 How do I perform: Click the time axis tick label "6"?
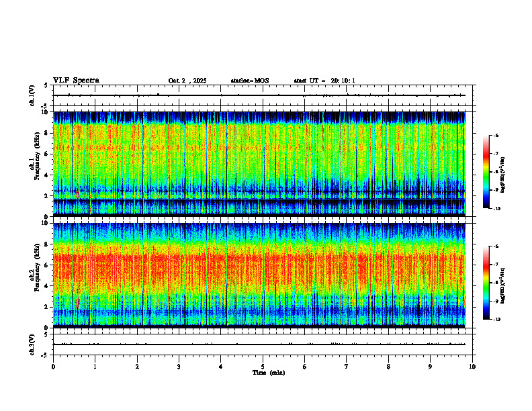pyautogui.click(x=304, y=367)
